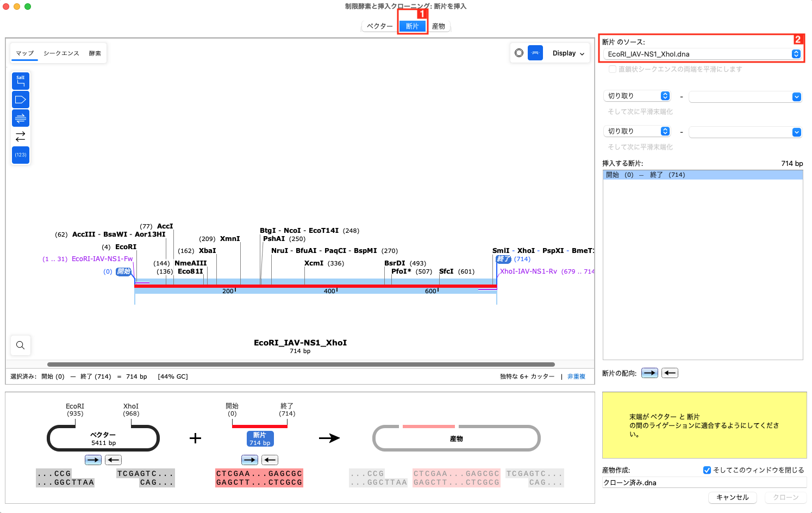The image size is (812, 513).
Task: Uncheck そしてこのウィンドウを閉じる checkbox
Action: [x=707, y=470]
